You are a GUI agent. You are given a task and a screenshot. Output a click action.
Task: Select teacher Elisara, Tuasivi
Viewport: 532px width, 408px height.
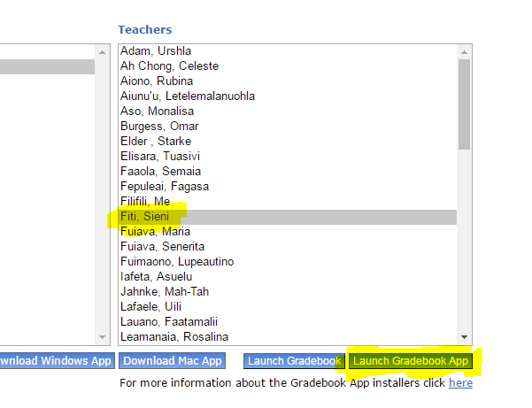288,156
